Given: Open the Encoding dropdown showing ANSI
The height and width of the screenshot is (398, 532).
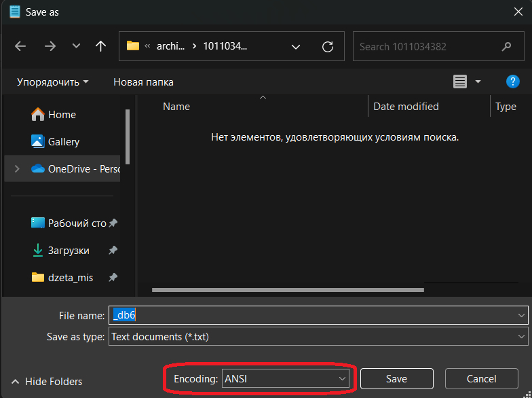Looking at the screenshot, I should [285, 379].
